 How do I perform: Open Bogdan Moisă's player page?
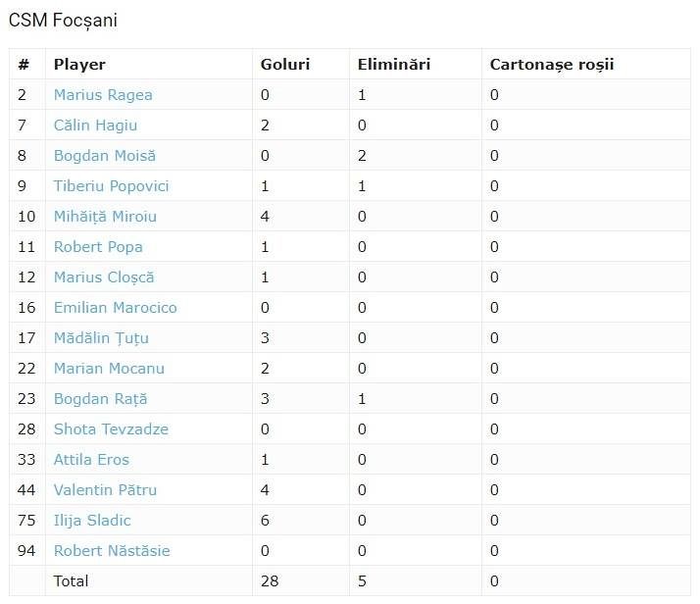[104, 156]
